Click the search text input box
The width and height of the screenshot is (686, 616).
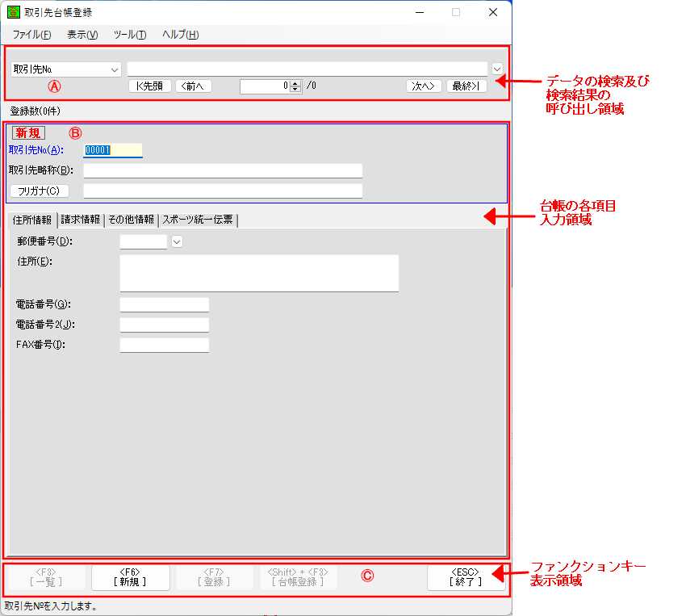point(307,69)
